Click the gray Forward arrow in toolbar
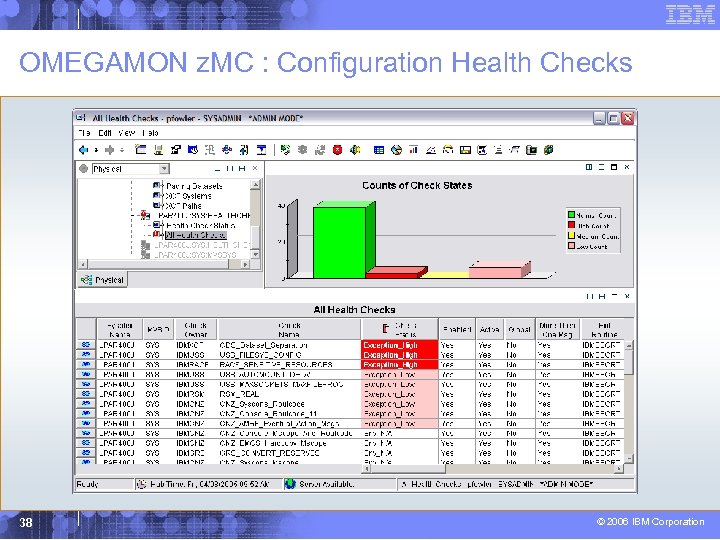 (x=109, y=150)
